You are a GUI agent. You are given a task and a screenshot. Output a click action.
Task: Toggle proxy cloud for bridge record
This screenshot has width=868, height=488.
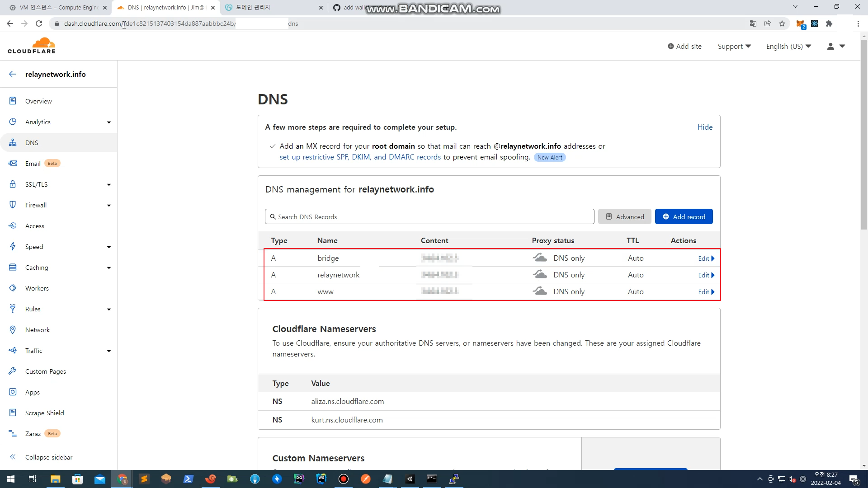click(x=540, y=258)
